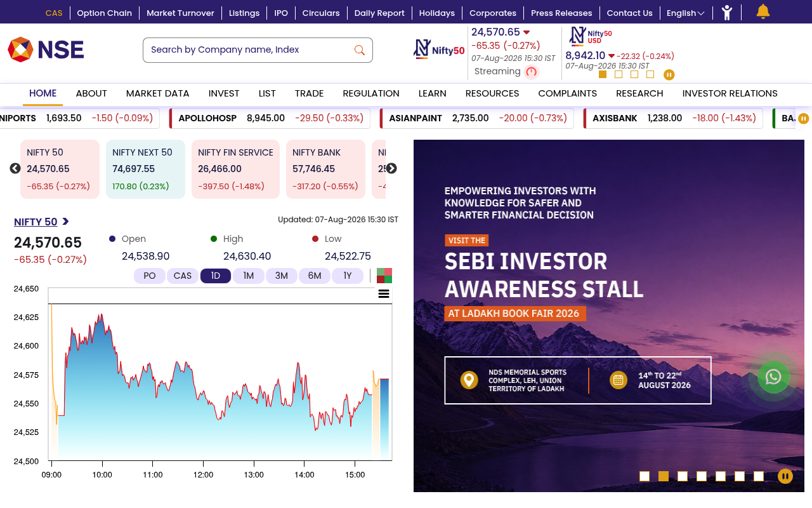Select the fourth banner slideshow dot
This screenshot has height=508, width=812.
702,476
